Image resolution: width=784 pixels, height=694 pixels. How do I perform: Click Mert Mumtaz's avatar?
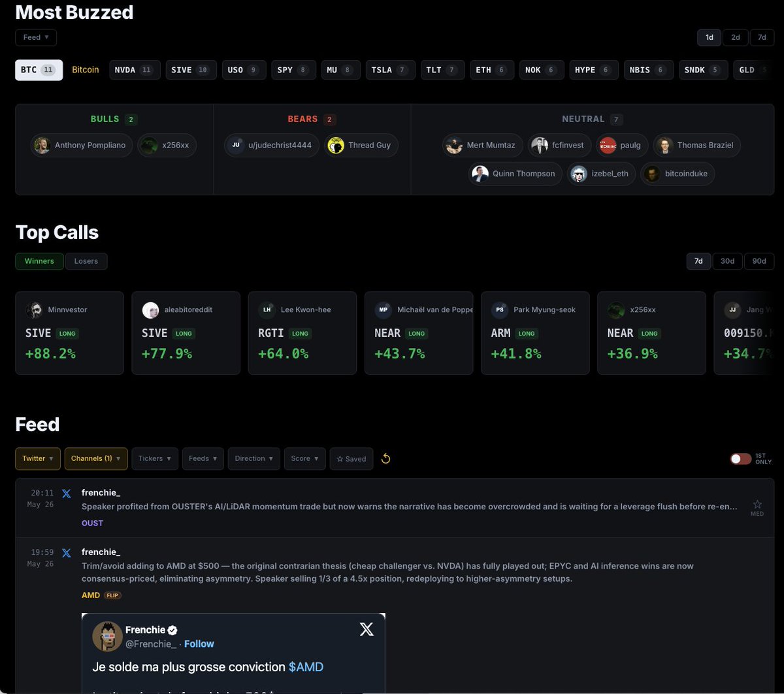click(454, 145)
